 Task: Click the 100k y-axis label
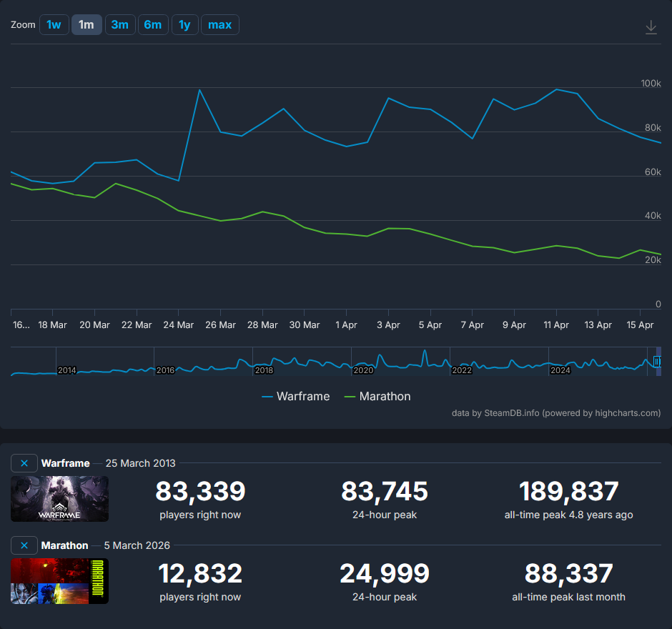(651, 83)
